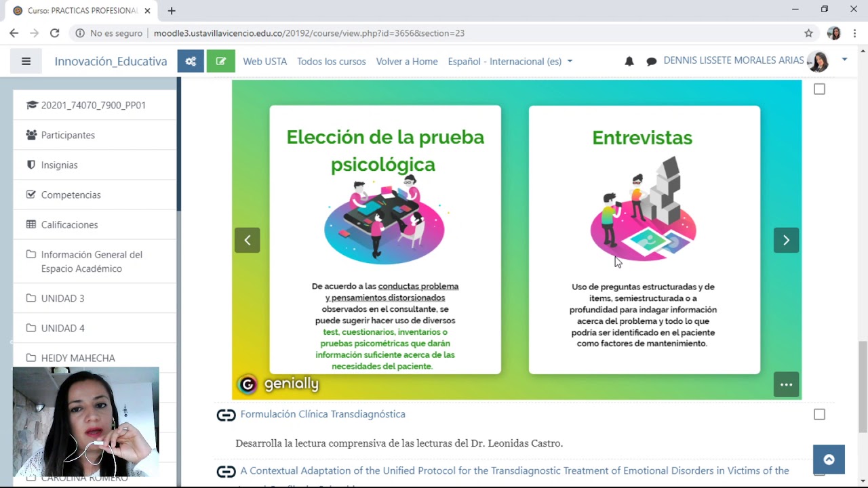Viewport: 868px width, 488px height.
Task: Click the browser back arrow
Action: coord(14,33)
